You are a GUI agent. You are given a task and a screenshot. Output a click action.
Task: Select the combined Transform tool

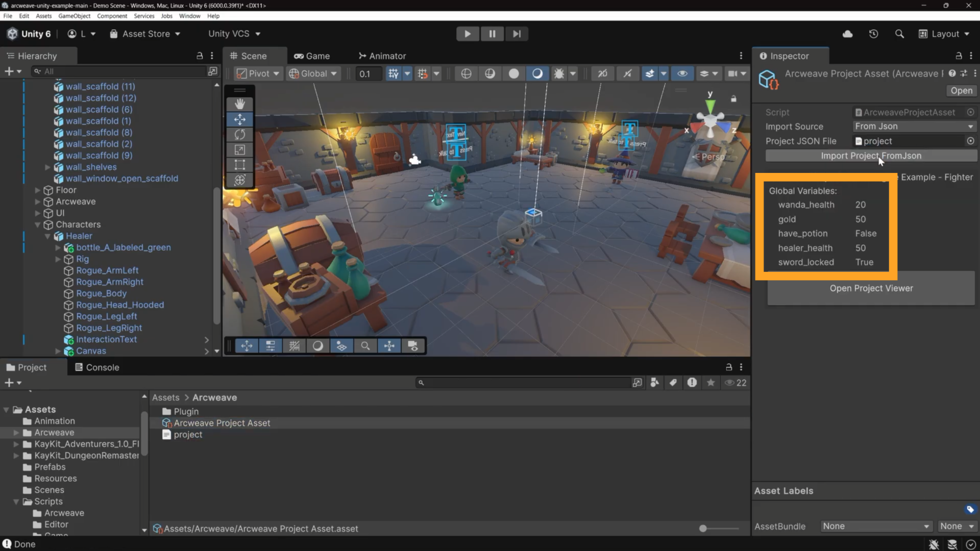tap(239, 180)
